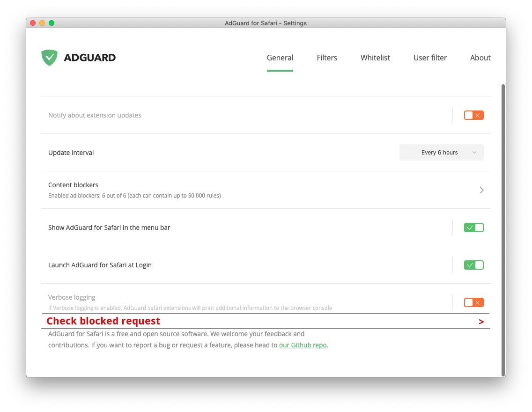Minimize the AdGuard settings window
Screen dimensions: 532x412
pyautogui.click(x=42, y=23)
